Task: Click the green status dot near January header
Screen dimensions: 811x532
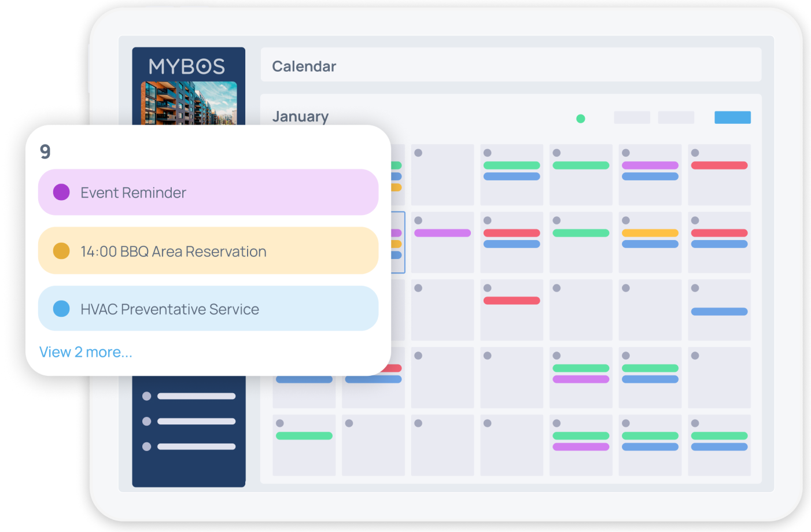Action: [x=580, y=118]
